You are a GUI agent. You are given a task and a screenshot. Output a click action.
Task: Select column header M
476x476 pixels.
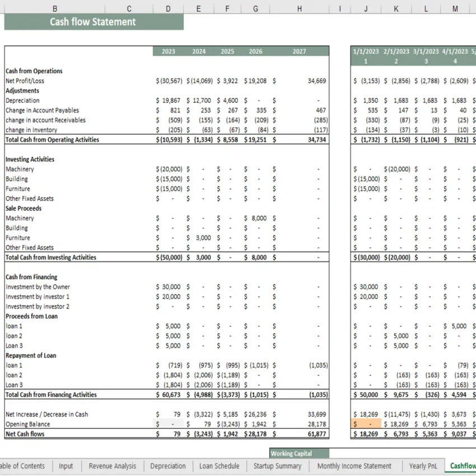[455, 8]
